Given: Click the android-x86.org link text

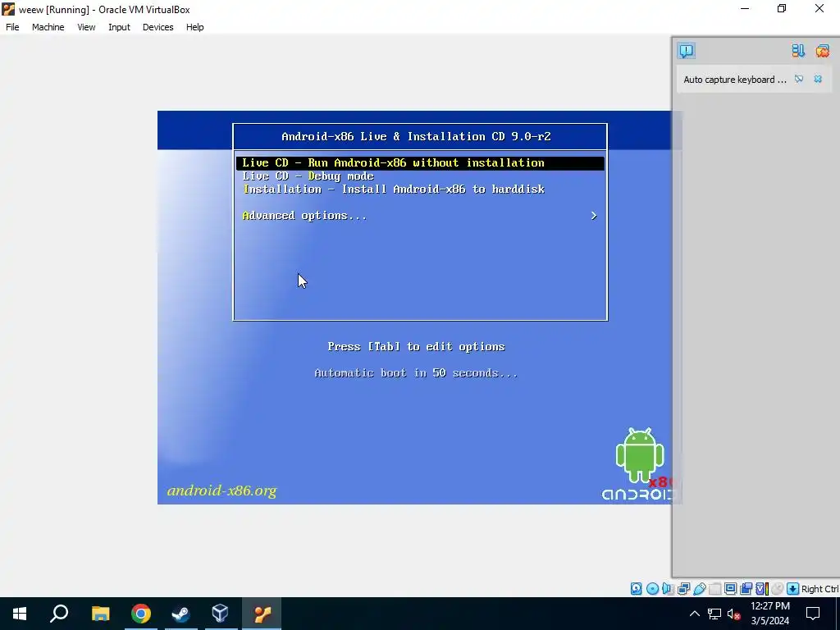Looking at the screenshot, I should click(221, 491).
